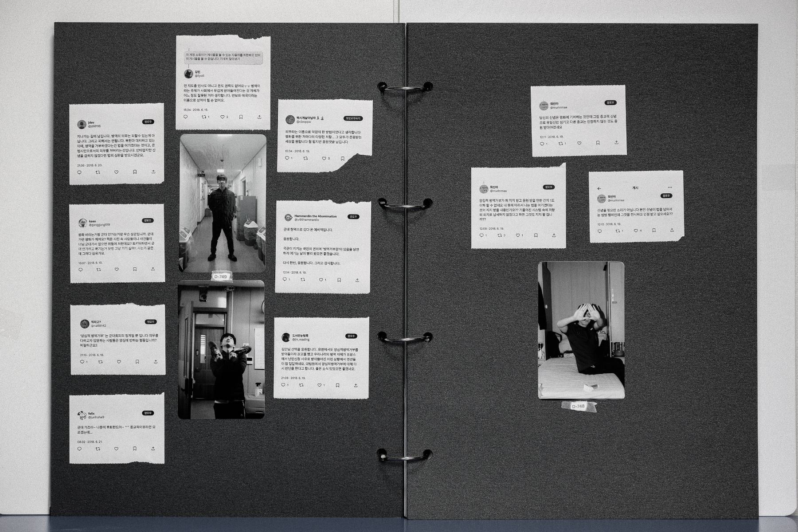Like the @murinmaa post from 12:12
The height and width of the screenshot is (532, 798).
pyautogui.click(x=636, y=231)
